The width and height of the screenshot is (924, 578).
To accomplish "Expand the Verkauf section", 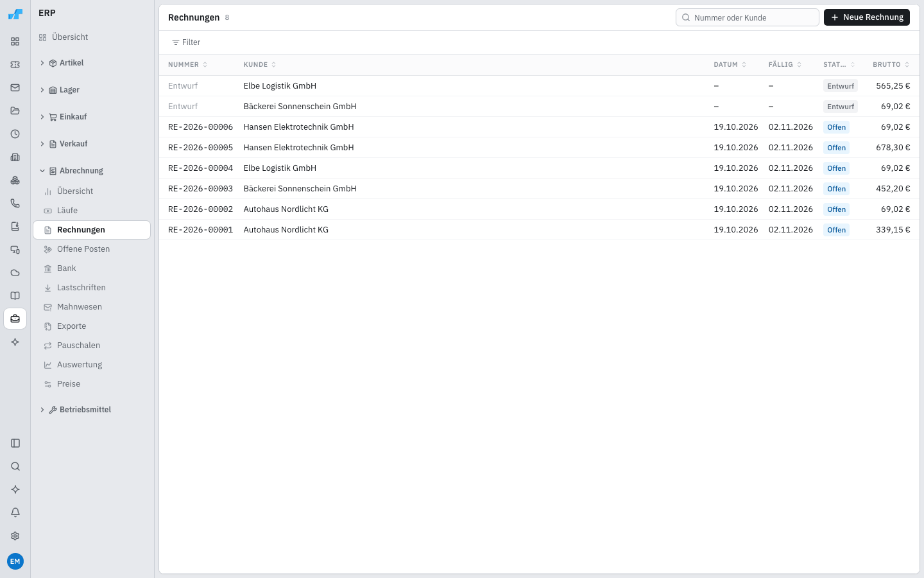I will tap(92, 144).
